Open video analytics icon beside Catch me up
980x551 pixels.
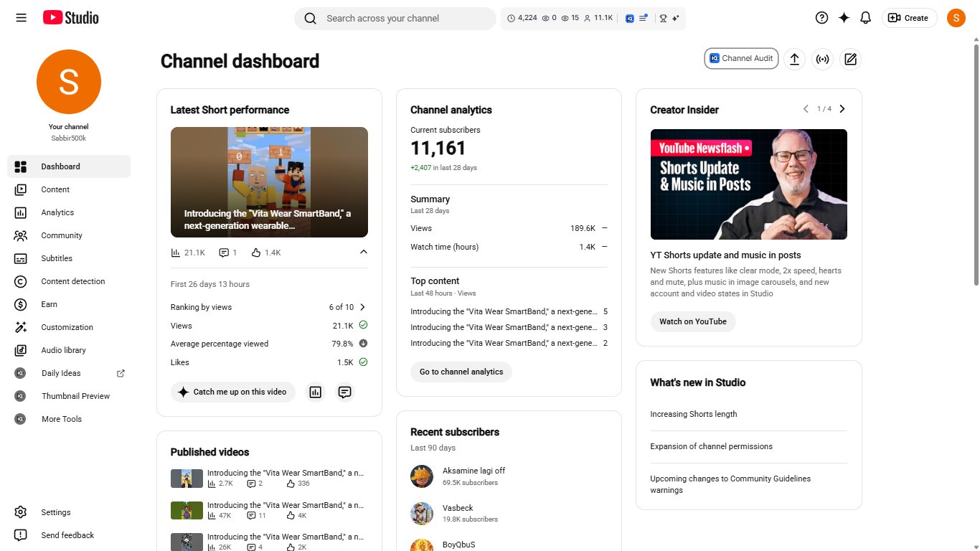(315, 392)
